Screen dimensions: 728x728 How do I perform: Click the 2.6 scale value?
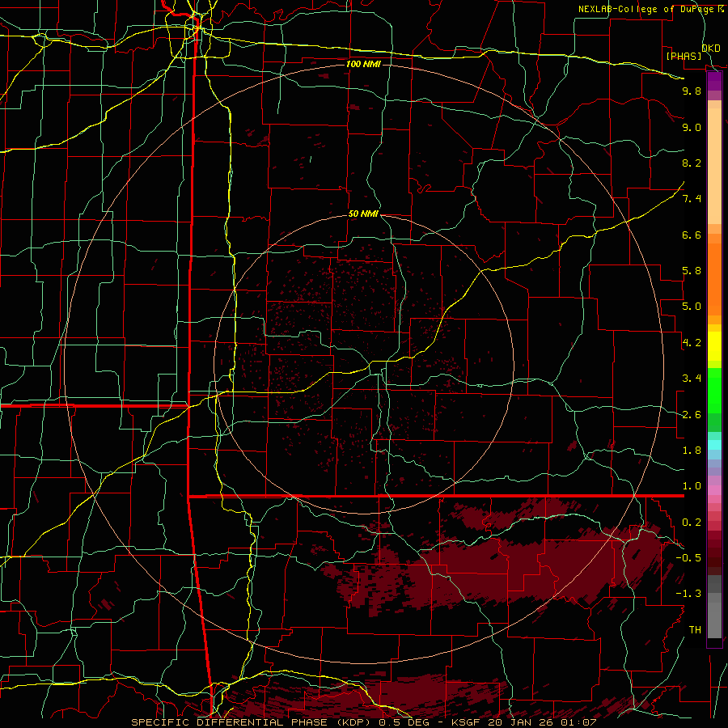coord(692,415)
